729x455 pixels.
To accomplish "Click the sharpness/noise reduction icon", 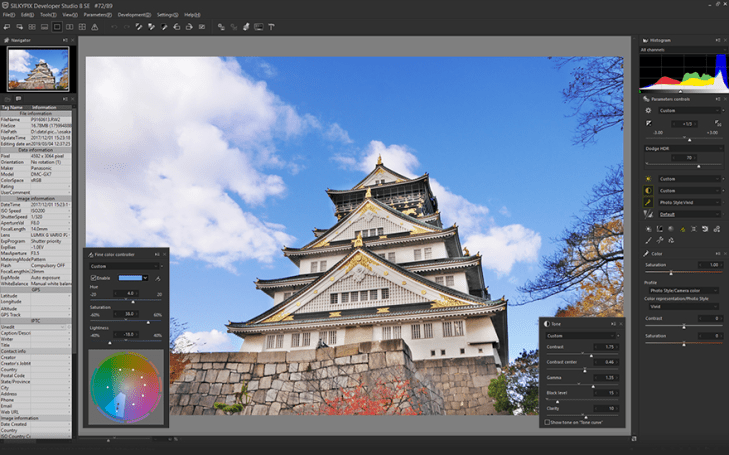I will 648,214.
